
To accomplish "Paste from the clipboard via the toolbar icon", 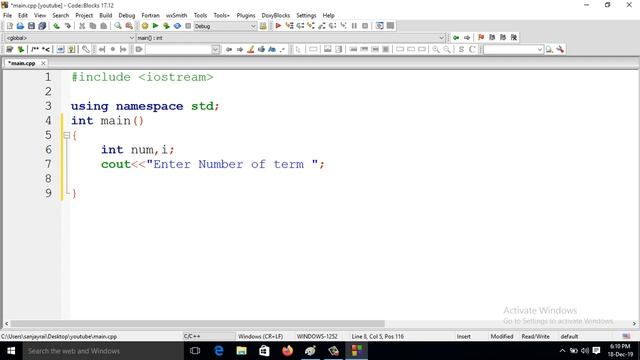I will pyautogui.click(x=104, y=26).
